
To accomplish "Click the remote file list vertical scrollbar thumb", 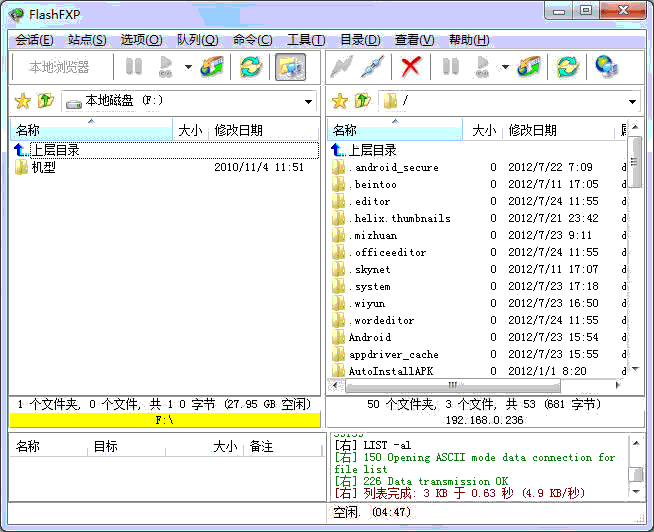I will click(636, 162).
